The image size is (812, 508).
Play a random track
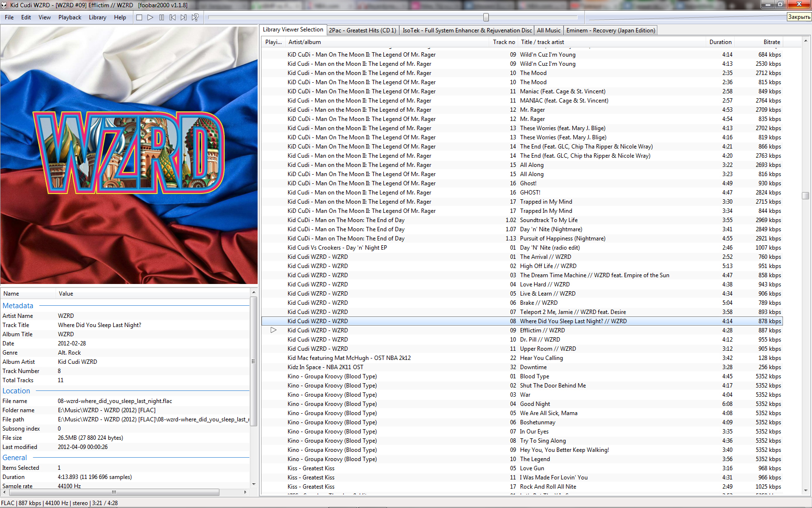195,17
